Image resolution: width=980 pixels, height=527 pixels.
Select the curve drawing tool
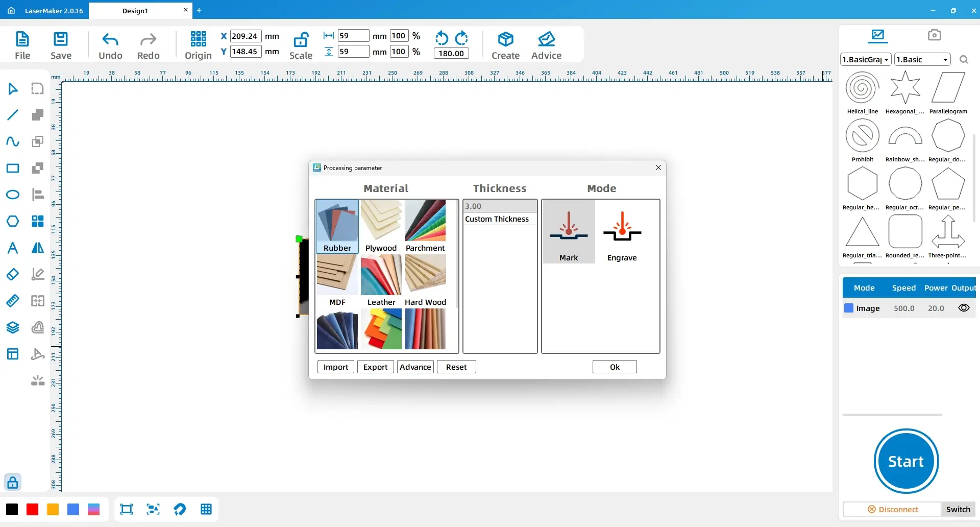click(13, 141)
